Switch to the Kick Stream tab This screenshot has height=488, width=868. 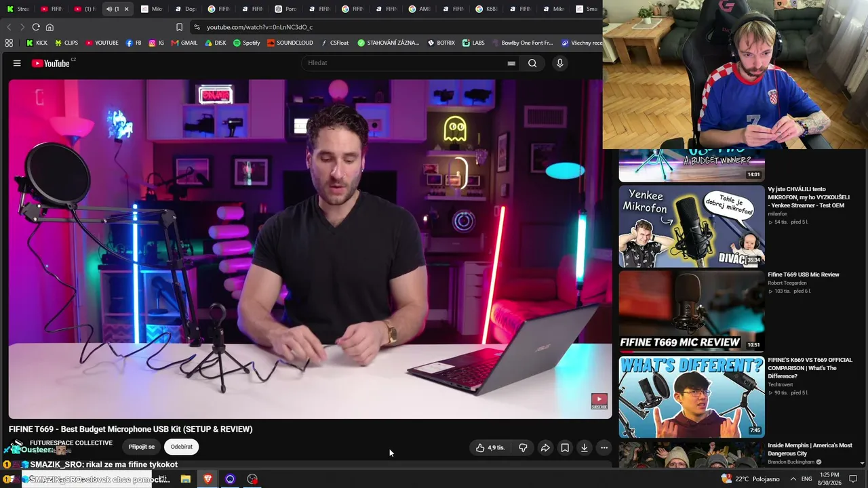click(18, 9)
